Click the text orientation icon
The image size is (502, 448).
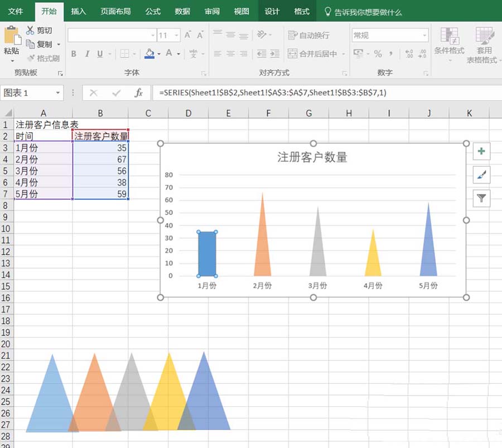262,35
